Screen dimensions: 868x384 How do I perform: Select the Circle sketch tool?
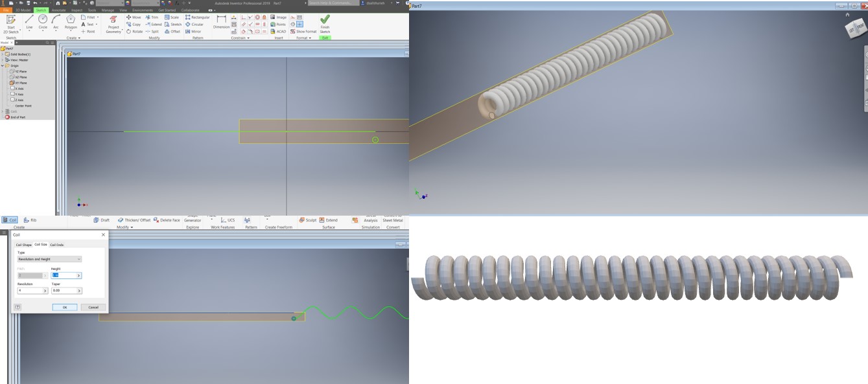[x=43, y=22]
